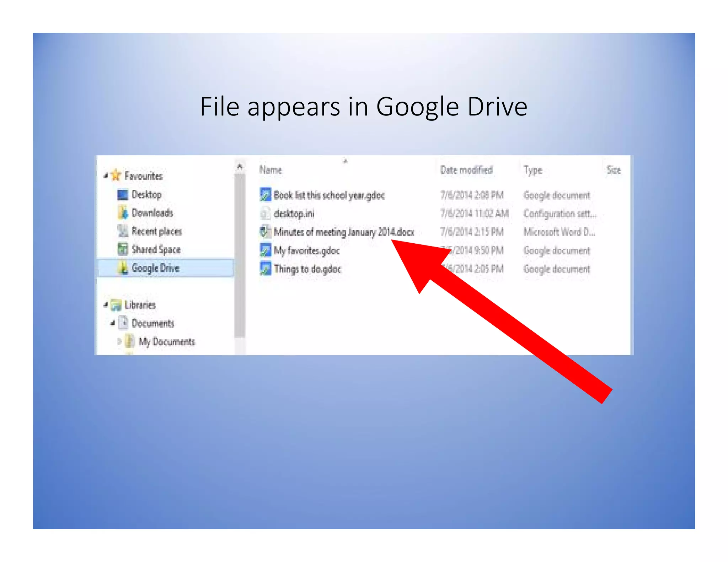Sort files by Date modified column
Viewport: 728px width, 562px height.
pyautogui.click(x=466, y=170)
